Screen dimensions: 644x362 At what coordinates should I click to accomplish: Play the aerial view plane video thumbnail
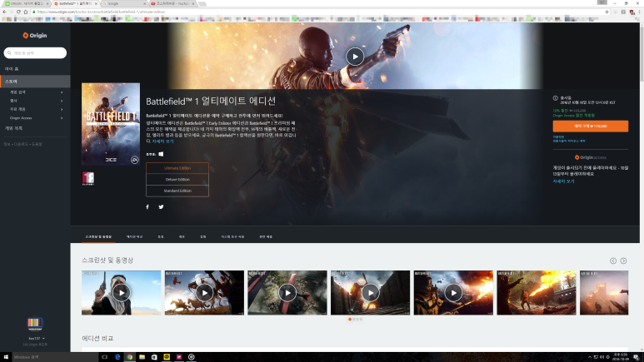point(287,293)
